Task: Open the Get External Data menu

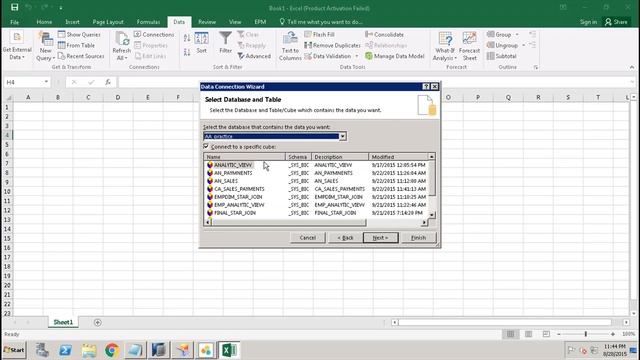Action: pyautogui.click(x=17, y=46)
